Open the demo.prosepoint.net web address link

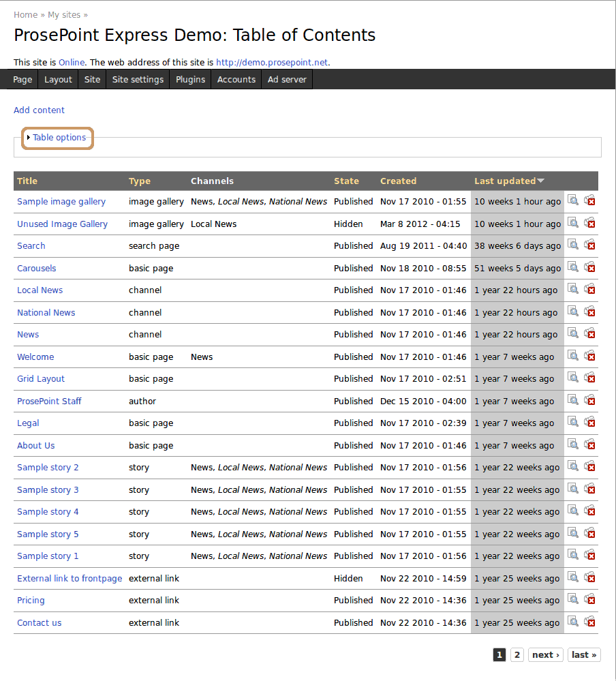[x=272, y=63]
